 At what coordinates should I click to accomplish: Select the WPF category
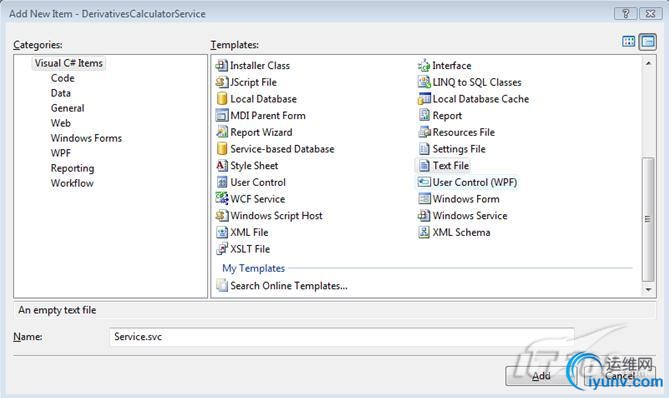(61, 153)
